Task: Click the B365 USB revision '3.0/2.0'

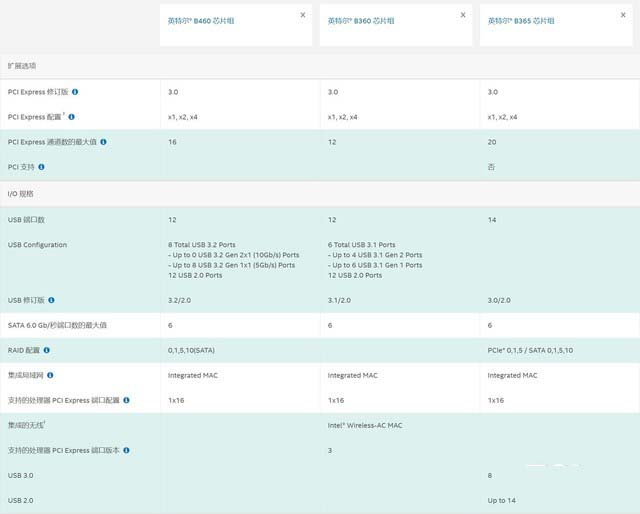Action: click(499, 300)
